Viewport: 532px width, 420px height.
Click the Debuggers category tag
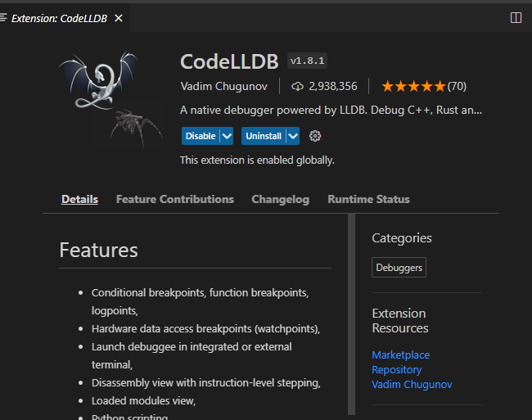tap(399, 268)
